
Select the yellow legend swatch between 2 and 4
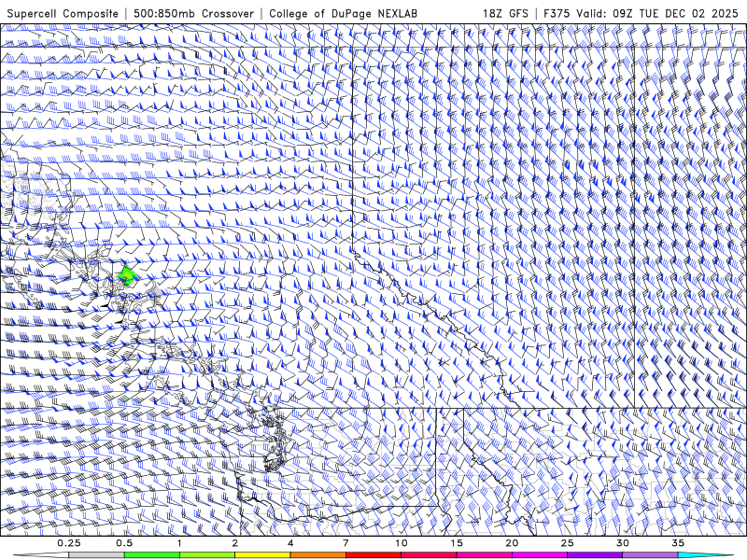[x=262, y=555]
